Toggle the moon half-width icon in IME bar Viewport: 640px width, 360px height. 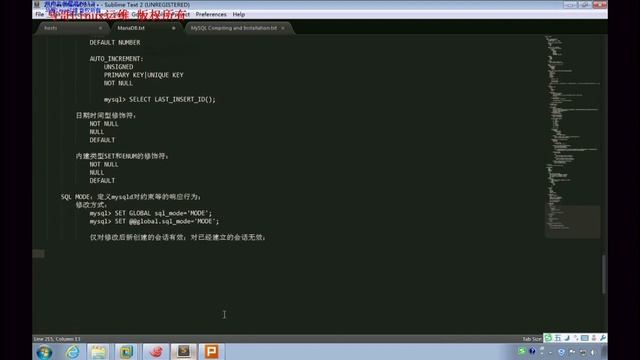coord(567,338)
